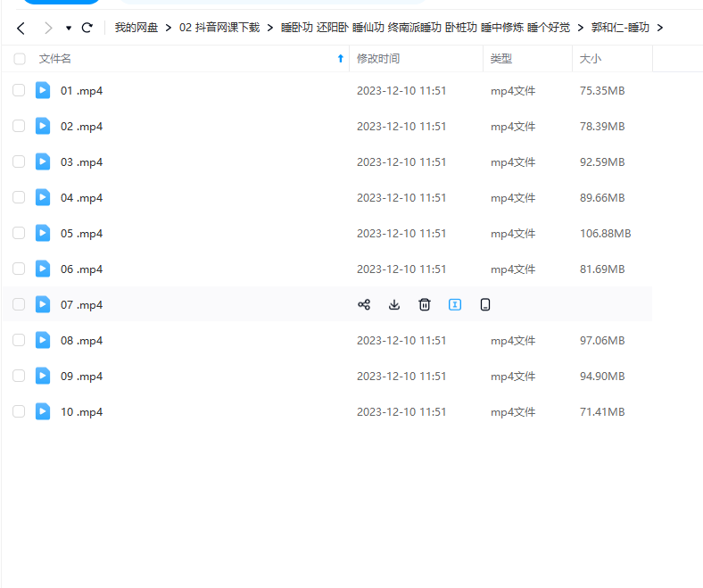Click the video icon of 08 .mp4
Screen dimensions: 703x588
click(43, 340)
